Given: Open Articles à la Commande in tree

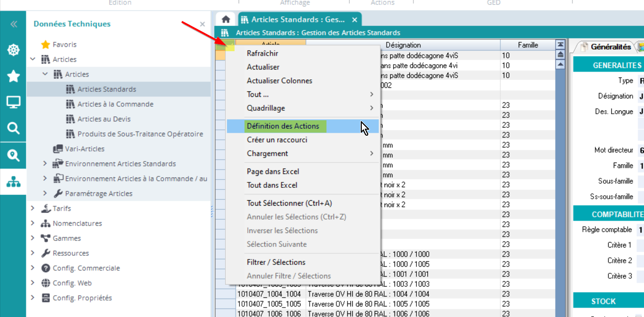Looking at the screenshot, I should point(115,104).
